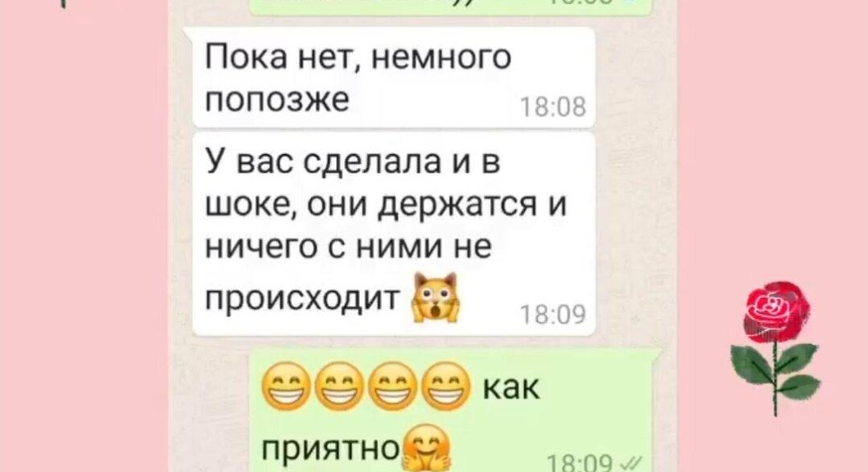Viewport: 868px width, 472px height.
Task: Click the fourth grinning face emoji
Action: tap(446, 386)
